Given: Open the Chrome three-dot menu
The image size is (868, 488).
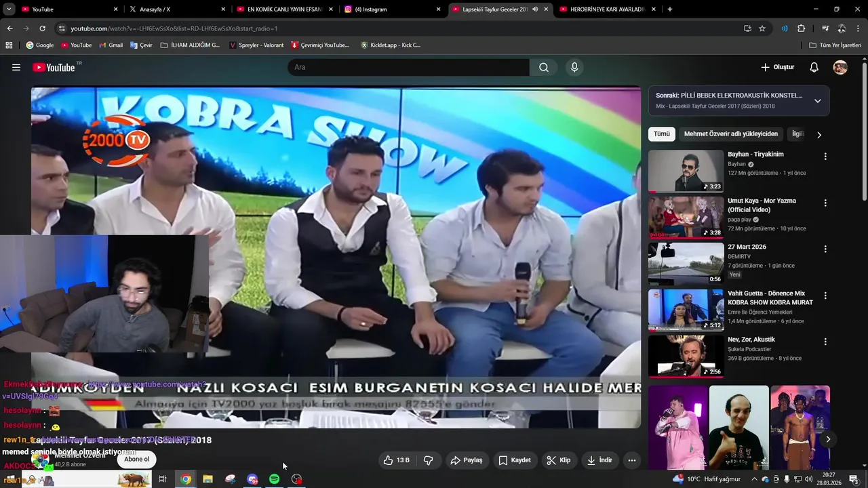Looking at the screenshot, I should point(858,28).
